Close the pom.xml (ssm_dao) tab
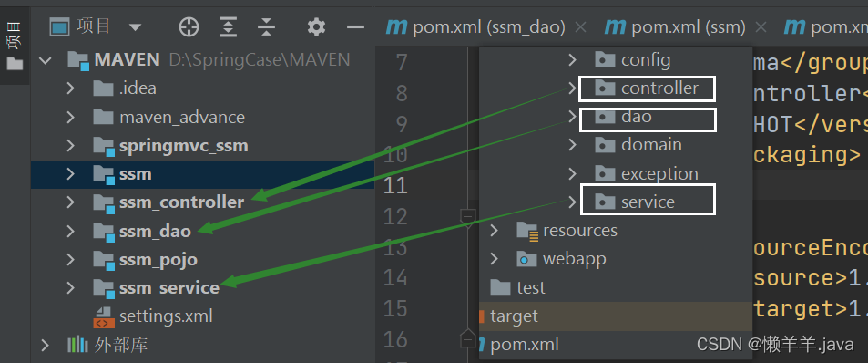This screenshot has height=363, width=868. (x=580, y=27)
